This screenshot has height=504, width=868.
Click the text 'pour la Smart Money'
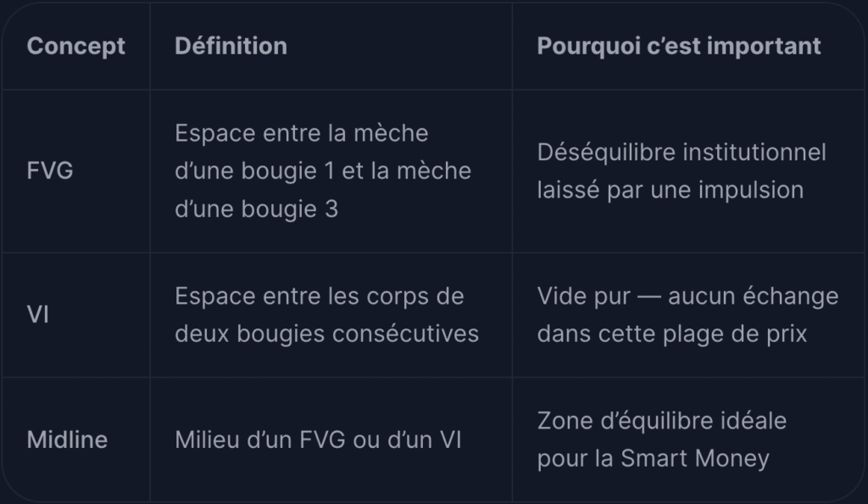654,458
